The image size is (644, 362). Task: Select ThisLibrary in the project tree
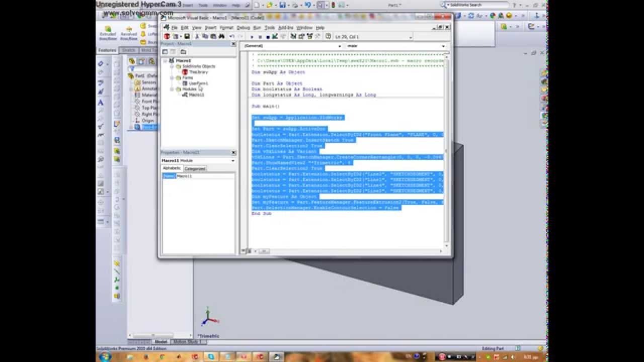tap(198, 72)
